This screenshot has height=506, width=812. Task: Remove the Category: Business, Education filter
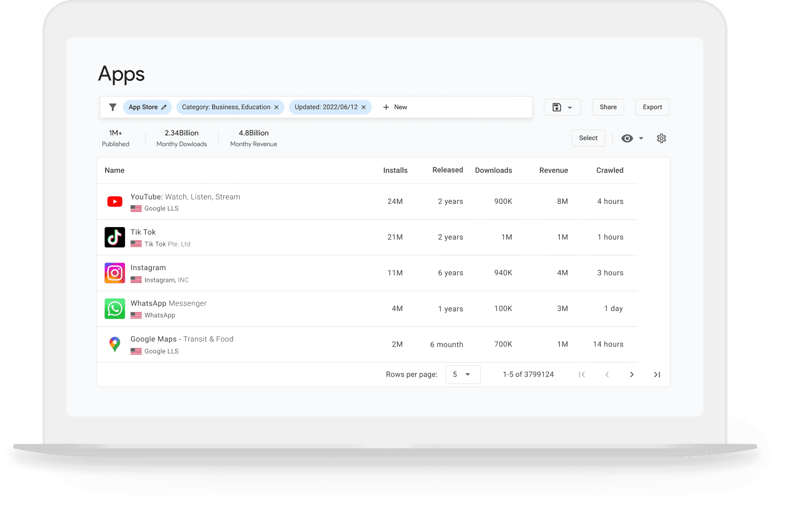tap(277, 107)
